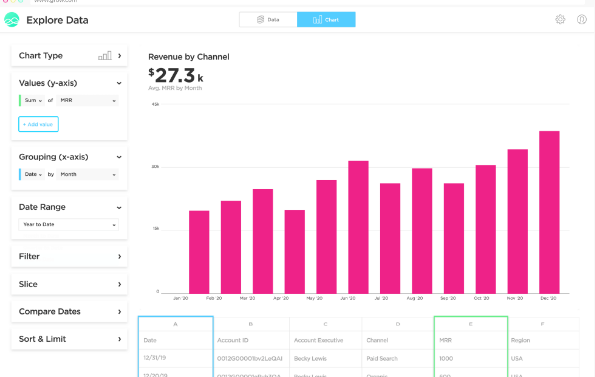Collapse the Date Range section

(119, 207)
